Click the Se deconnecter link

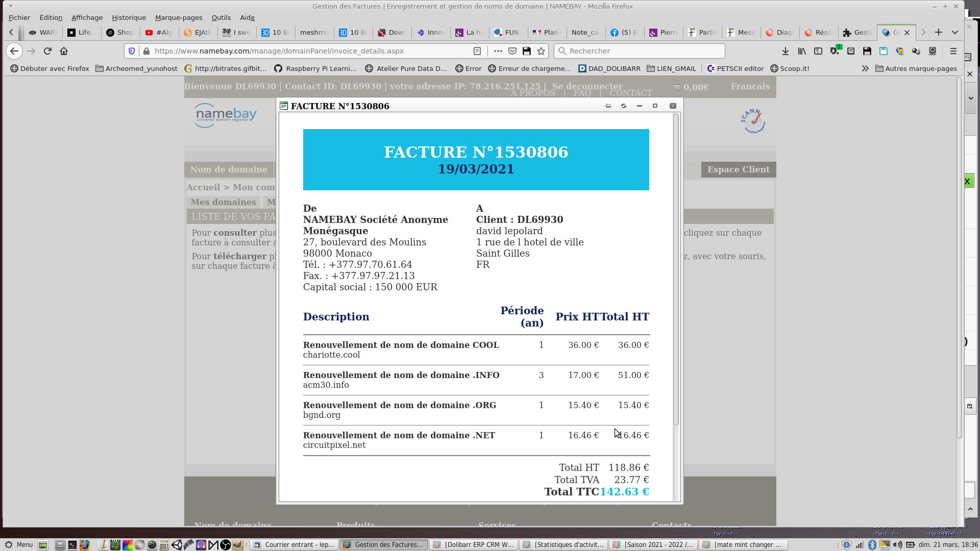(587, 86)
